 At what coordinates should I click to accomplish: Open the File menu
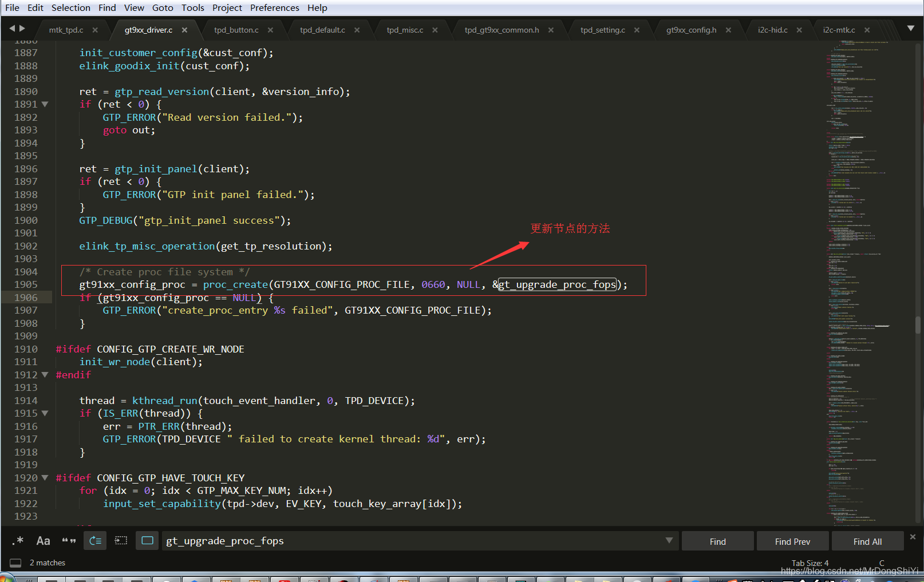(12, 7)
